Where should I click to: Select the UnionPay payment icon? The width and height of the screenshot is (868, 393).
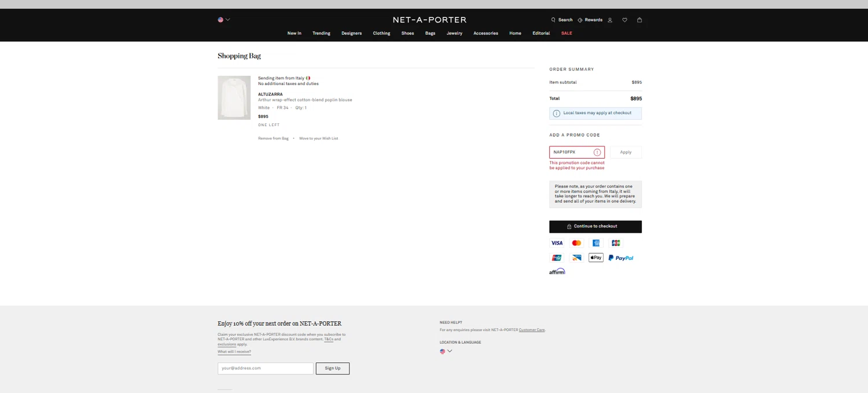pos(557,258)
